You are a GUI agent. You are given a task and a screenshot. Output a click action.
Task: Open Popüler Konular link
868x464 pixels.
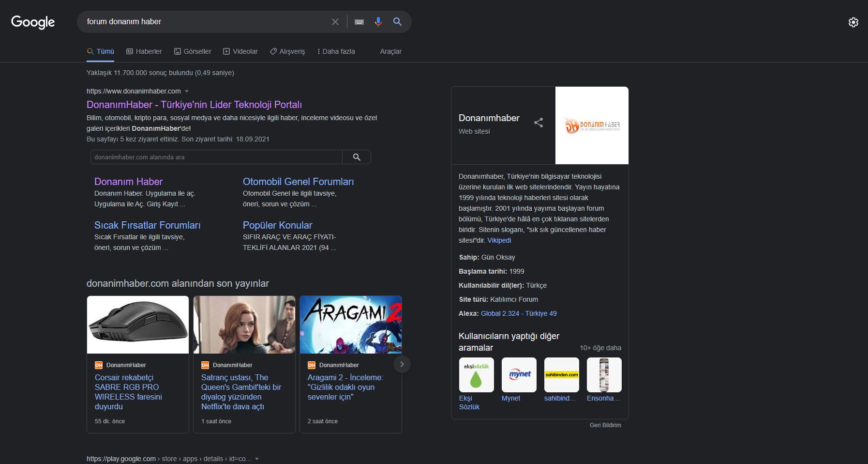click(277, 225)
